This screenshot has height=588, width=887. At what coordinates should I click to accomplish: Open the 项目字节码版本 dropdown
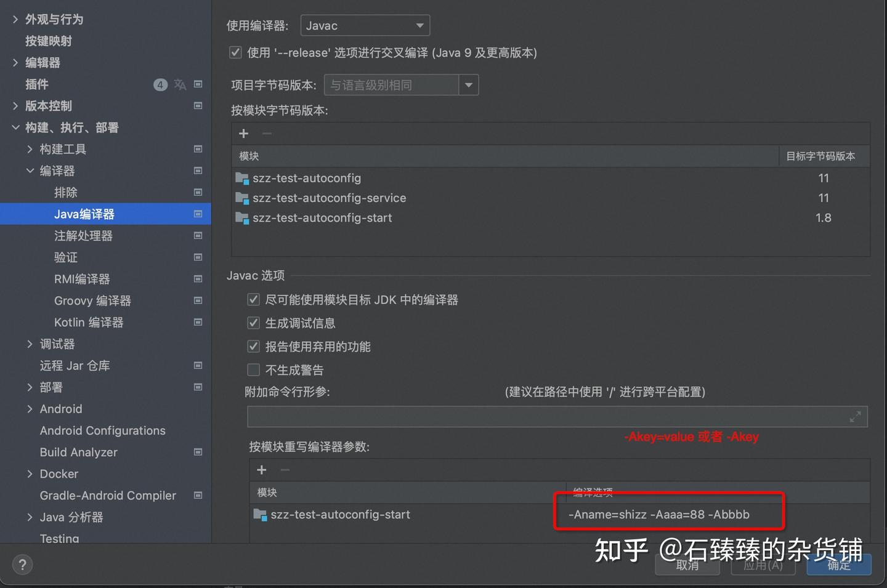469,85
